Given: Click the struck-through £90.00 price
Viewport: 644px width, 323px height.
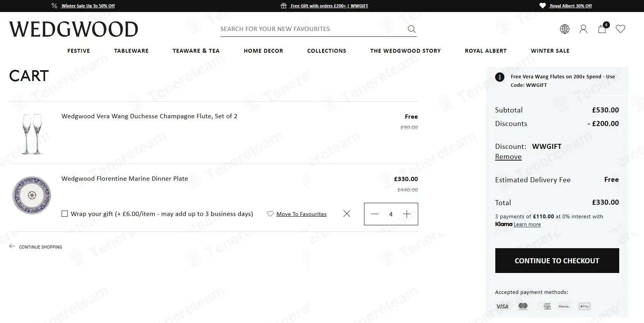Looking at the screenshot, I should pos(409,127).
